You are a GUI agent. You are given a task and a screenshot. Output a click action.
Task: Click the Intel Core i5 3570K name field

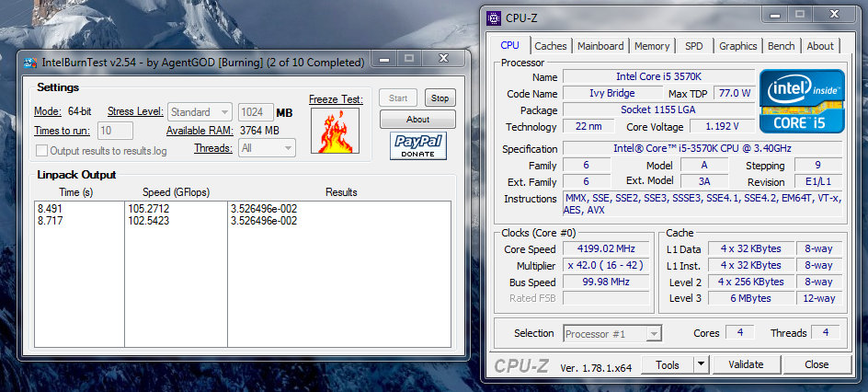pyautogui.click(x=658, y=76)
